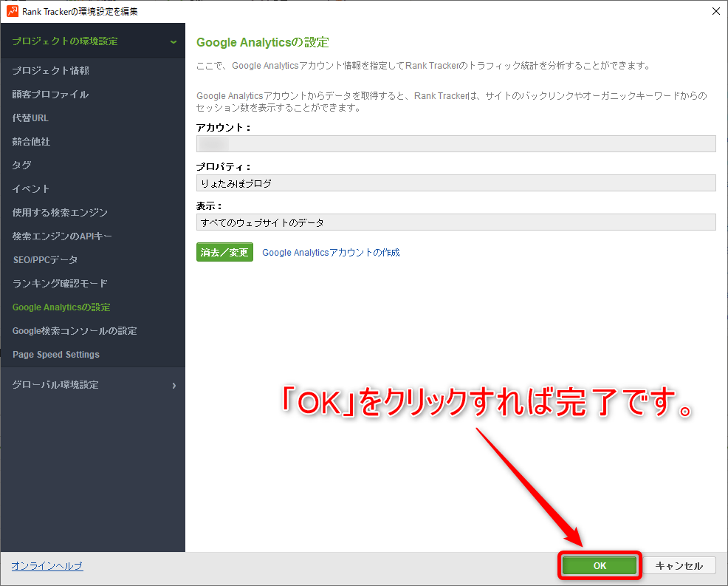Open タグ settings in sidebar

pos(21,166)
